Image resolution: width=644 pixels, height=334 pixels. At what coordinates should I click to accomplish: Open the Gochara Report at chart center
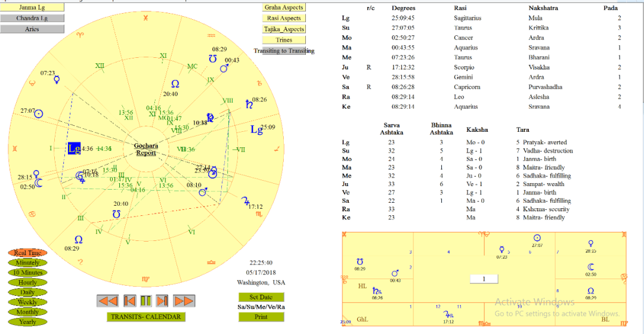point(146,149)
